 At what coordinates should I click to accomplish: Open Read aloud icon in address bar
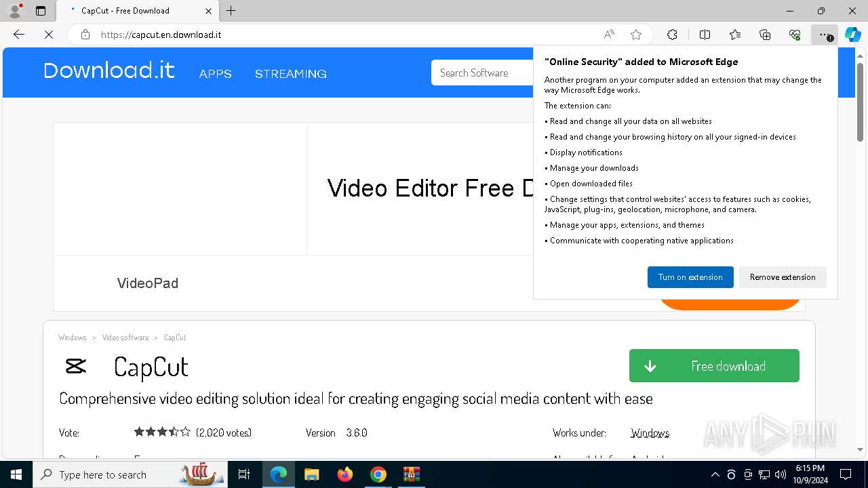click(x=609, y=35)
